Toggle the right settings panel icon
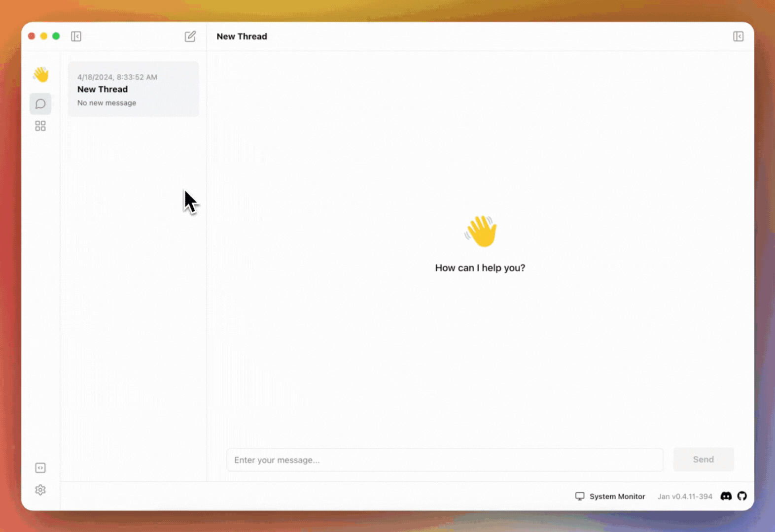 point(738,36)
